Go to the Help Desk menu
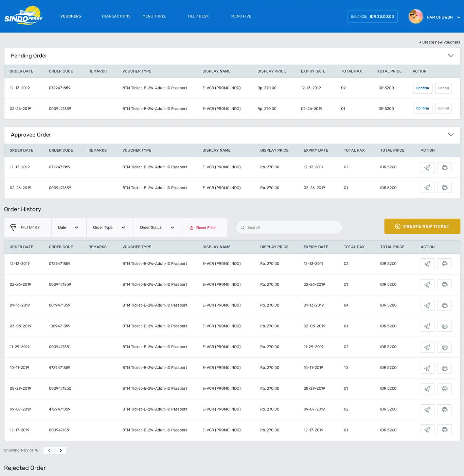This screenshot has width=464, height=476. [x=198, y=16]
